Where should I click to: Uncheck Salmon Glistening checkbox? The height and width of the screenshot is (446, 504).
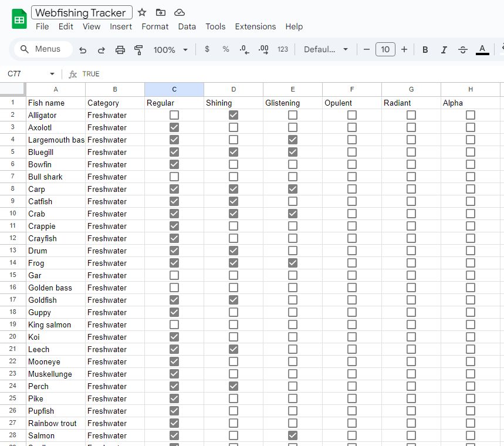[293, 435]
